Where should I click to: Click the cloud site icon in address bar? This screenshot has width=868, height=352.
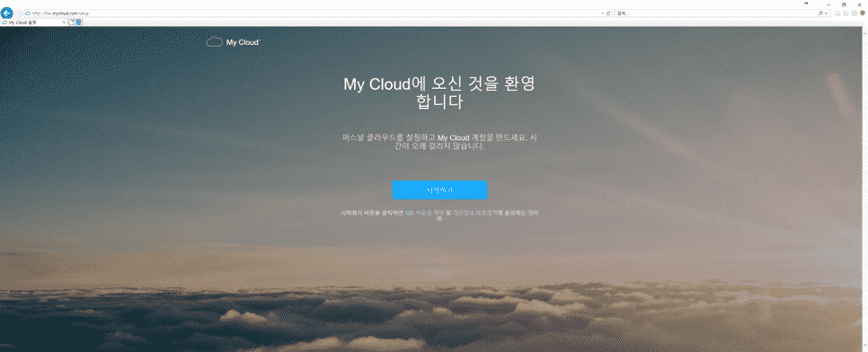tap(28, 13)
